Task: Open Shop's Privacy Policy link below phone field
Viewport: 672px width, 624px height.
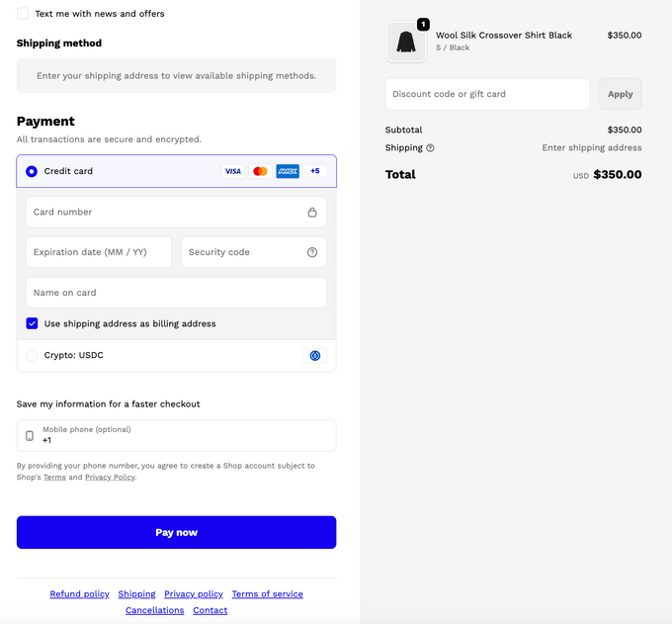Action: [110, 477]
